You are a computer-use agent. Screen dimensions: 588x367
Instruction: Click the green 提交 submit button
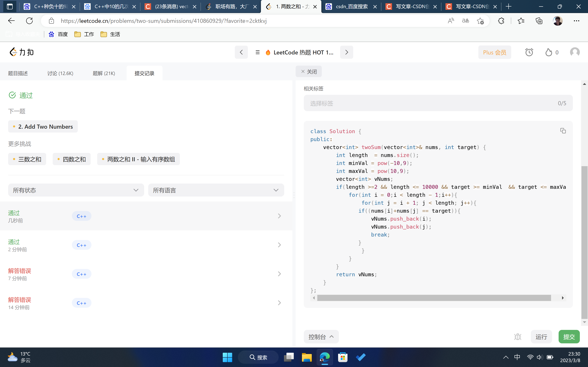coord(569,337)
